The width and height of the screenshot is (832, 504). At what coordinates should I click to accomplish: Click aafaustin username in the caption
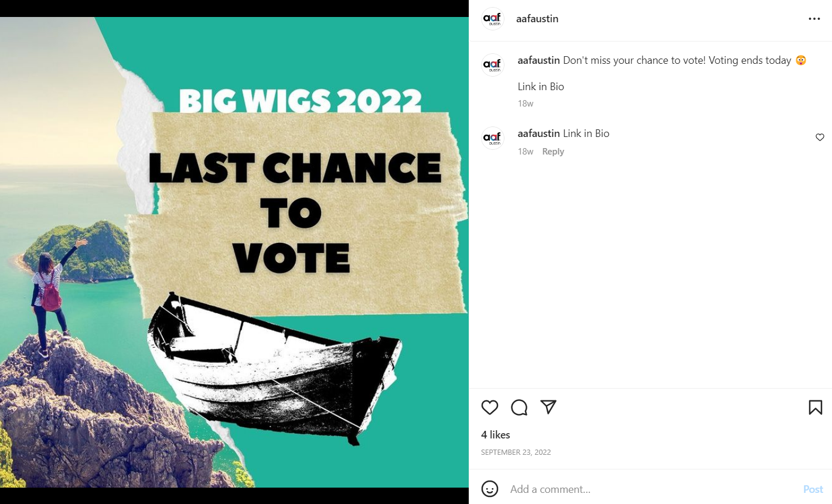539,60
